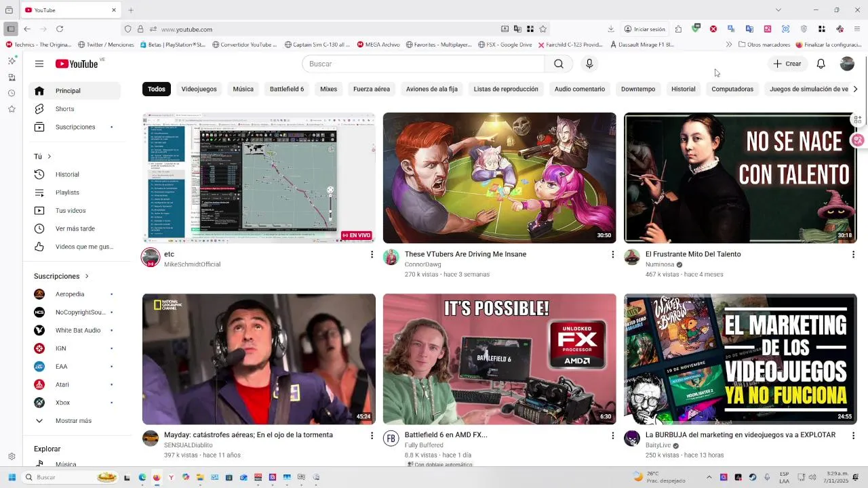Open Playlists in the sidebar
The height and width of the screenshot is (488, 868).
[75, 192]
